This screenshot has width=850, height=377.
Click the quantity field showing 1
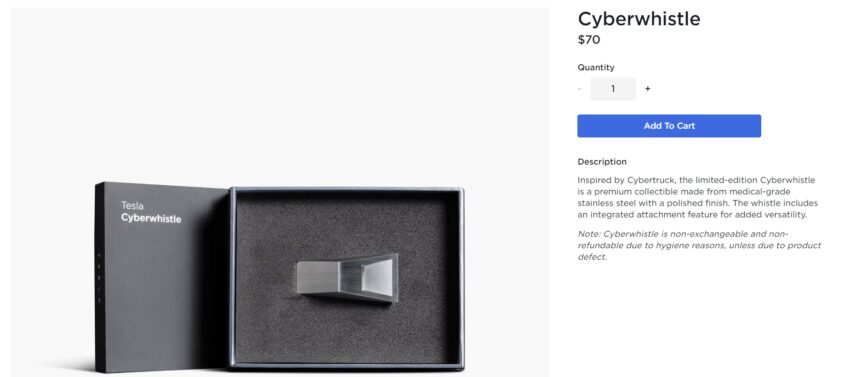coord(613,89)
